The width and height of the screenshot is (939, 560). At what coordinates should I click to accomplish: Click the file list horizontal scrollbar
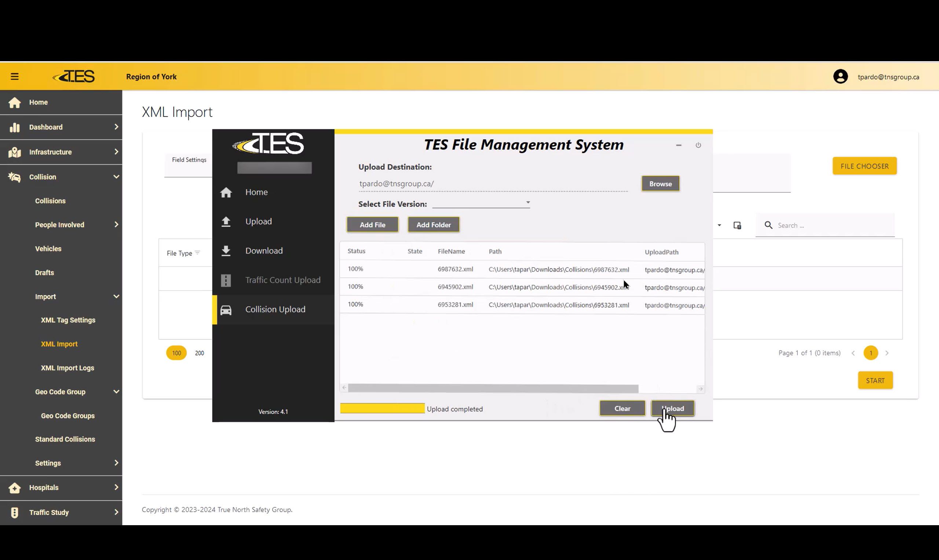(x=493, y=388)
